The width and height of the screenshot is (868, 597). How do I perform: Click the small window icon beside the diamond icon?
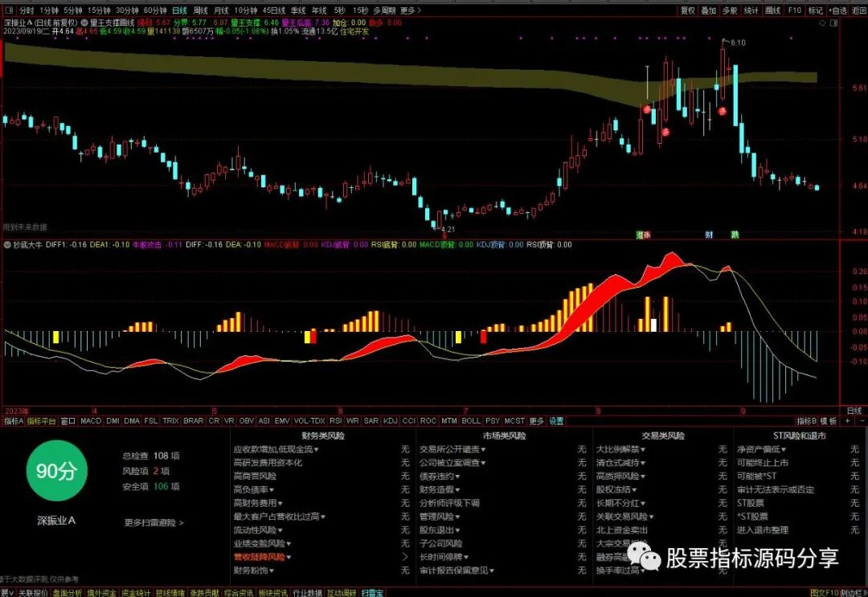coord(833,23)
